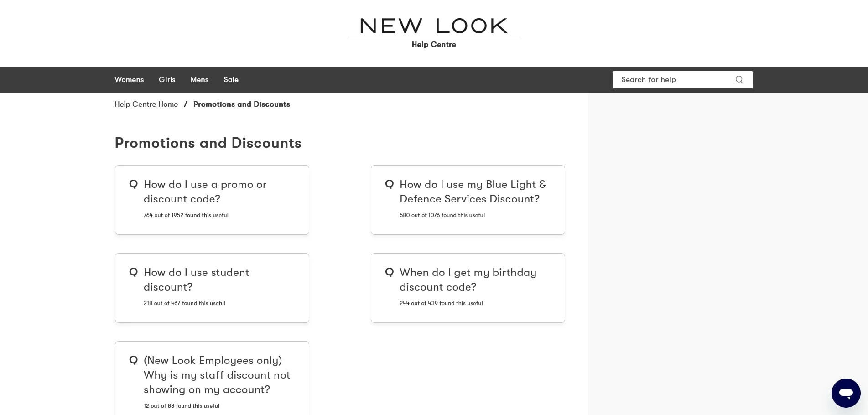The height and width of the screenshot is (415, 868).
Task: Open the Girls navigation menu
Action: tap(166, 80)
